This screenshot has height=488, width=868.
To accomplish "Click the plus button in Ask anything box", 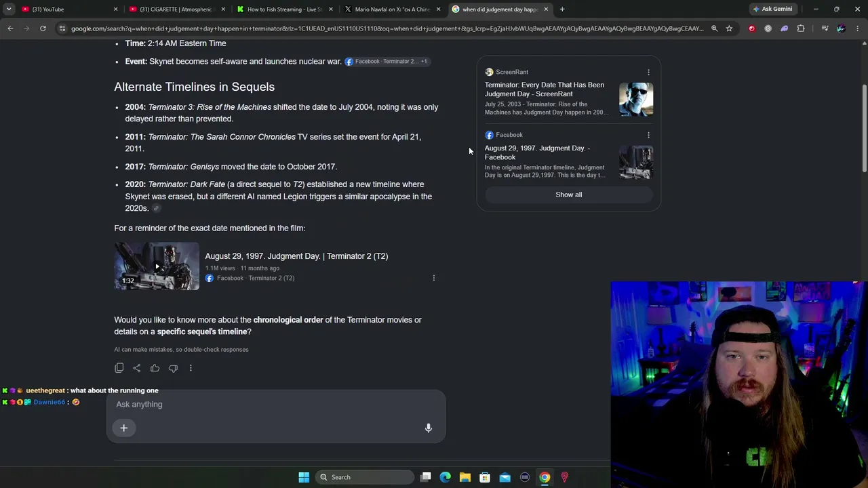I will point(124,428).
